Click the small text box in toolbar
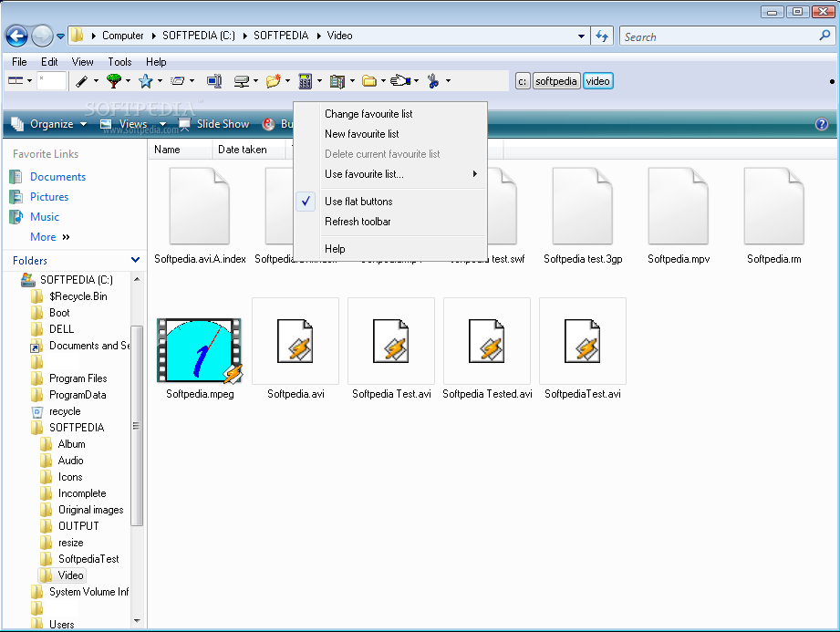 51,81
